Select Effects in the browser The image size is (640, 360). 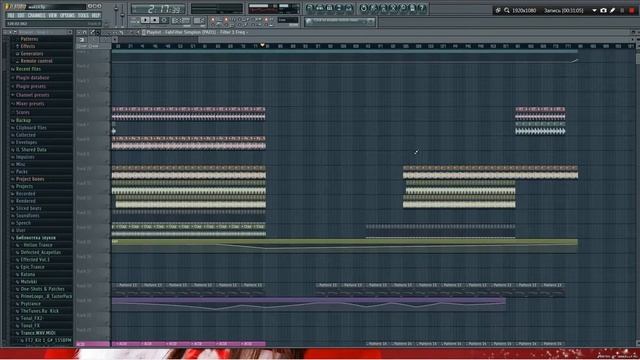28,46
